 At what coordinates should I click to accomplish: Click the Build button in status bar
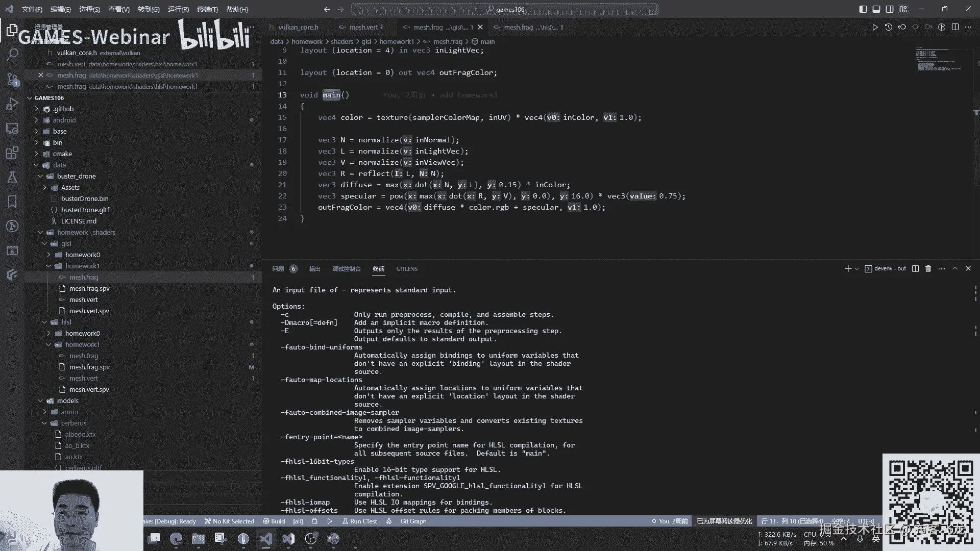coord(274,521)
